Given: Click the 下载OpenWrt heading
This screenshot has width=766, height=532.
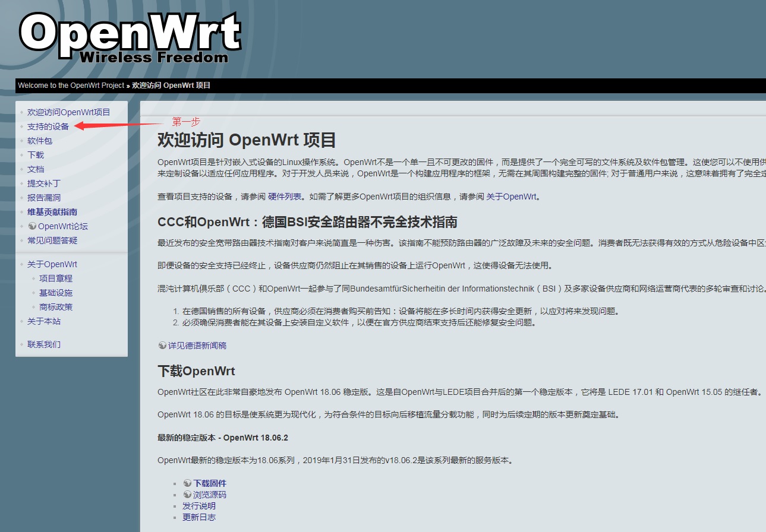Looking at the screenshot, I should (196, 371).
